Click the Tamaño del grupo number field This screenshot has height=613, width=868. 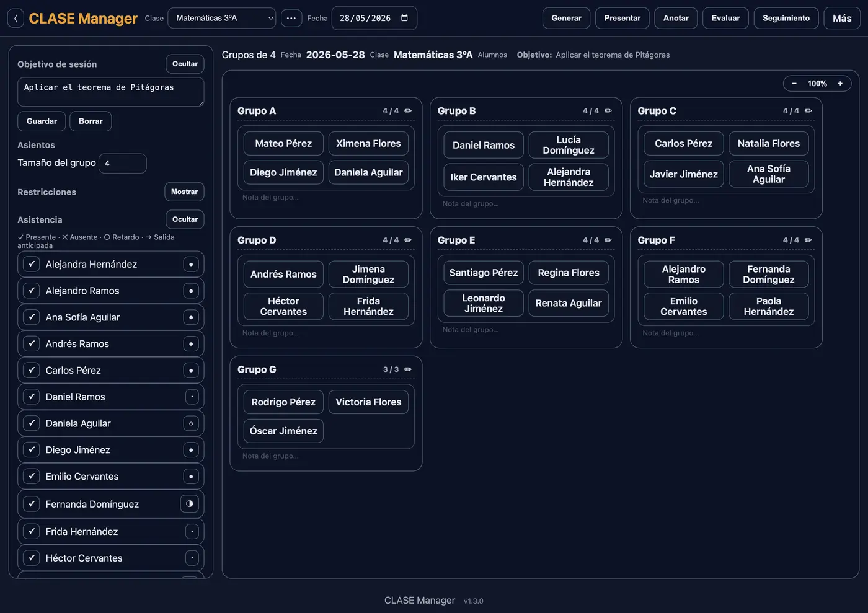pyautogui.click(x=123, y=164)
